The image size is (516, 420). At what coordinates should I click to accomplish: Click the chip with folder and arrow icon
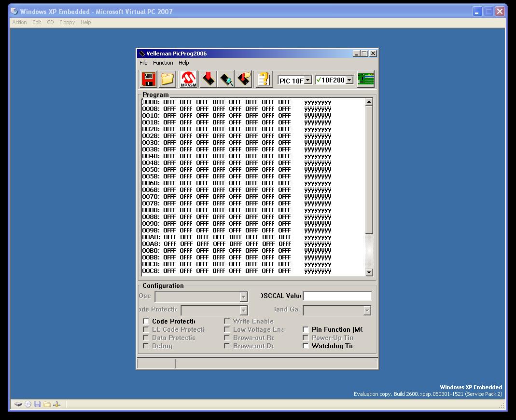point(244,79)
